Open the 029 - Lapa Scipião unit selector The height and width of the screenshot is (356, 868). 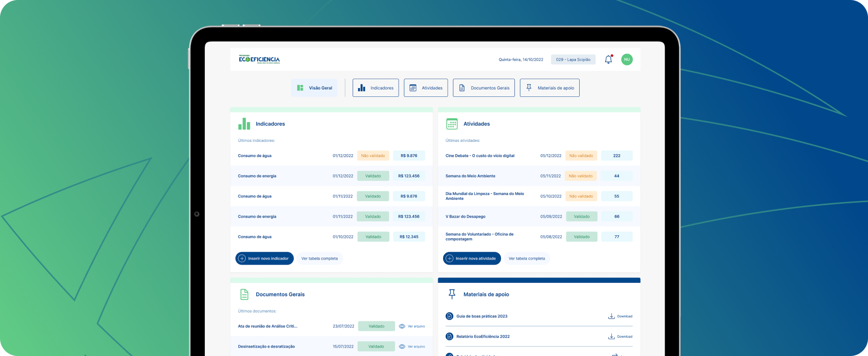point(573,59)
